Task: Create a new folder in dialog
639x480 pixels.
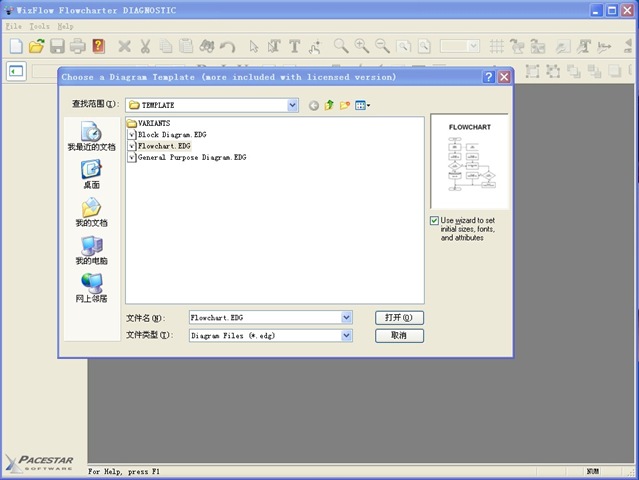Action: click(345, 106)
